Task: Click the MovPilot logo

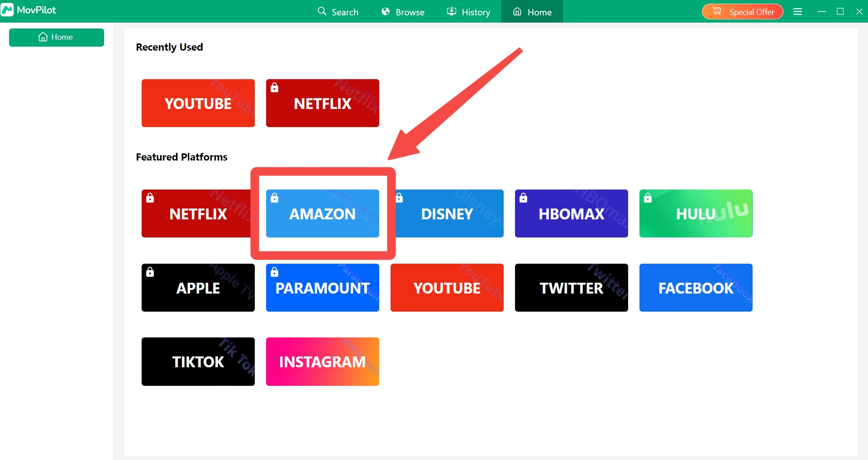Action: coord(29,9)
